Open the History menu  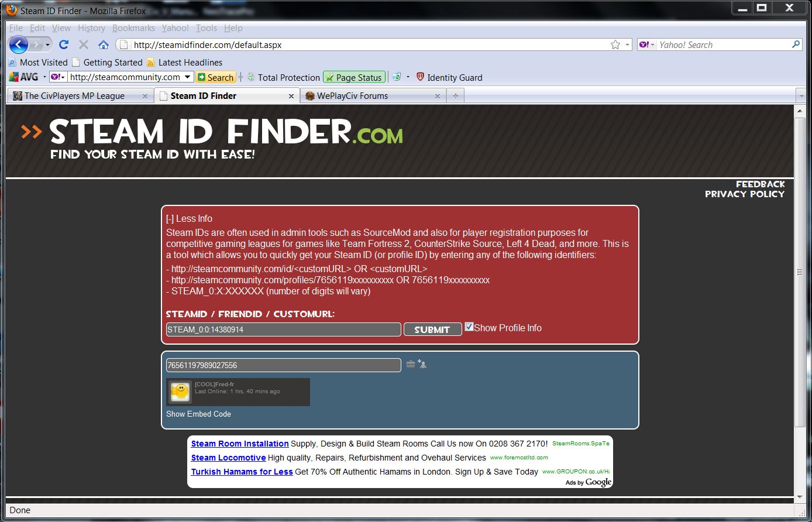[91, 28]
